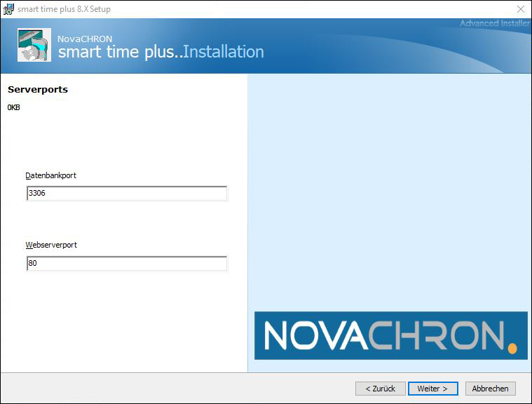Click the 0KB size text

click(13, 107)
